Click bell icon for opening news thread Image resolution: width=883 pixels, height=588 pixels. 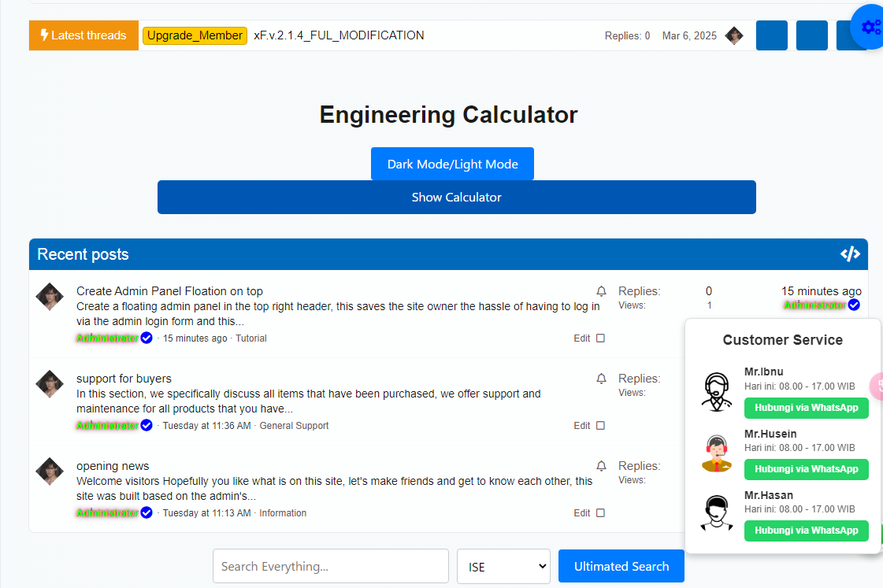pos(601,466)
